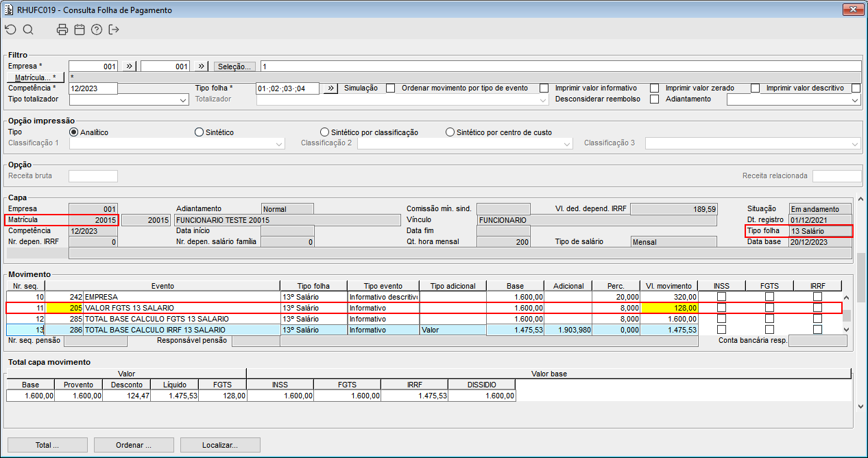Toggle Ordenar movimento por tipo de evento

[544, 88]
